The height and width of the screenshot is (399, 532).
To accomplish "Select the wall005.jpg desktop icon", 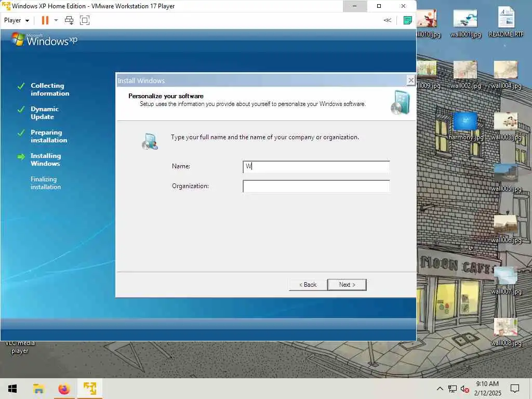I will point(506,178).
